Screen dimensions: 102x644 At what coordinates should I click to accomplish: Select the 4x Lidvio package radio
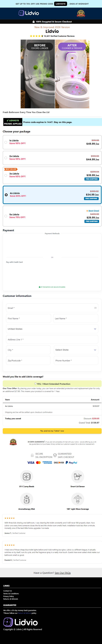[6, 195]
